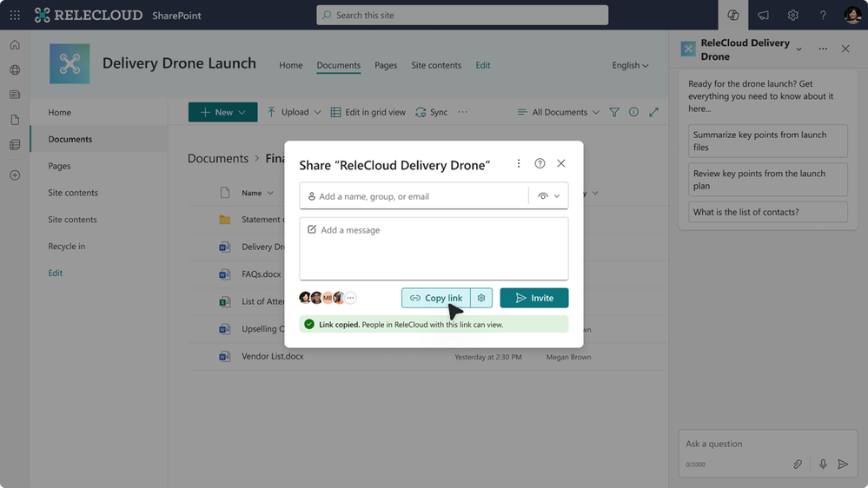This screenshot has width=868, height=488.
Task: Open the app launcher waffle icon
Action: click(x=15, y=15)
